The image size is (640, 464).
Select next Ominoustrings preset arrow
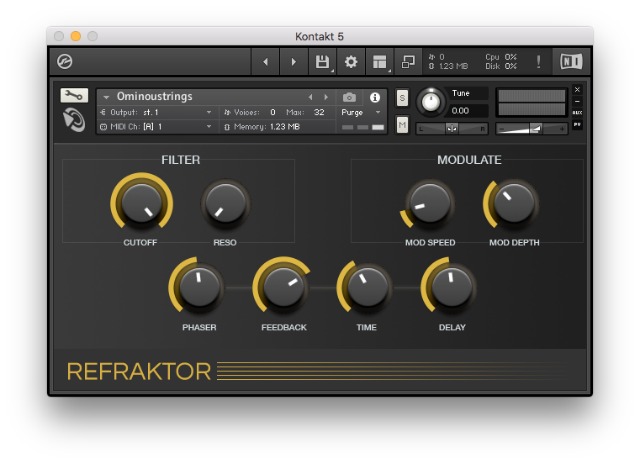pyautogui.click(x=326, y=97)
